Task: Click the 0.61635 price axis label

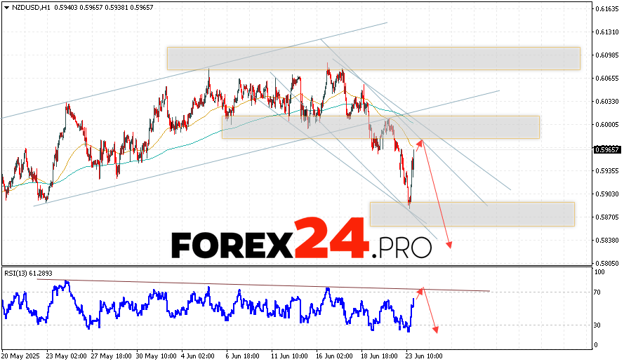Action: [605, 8]
